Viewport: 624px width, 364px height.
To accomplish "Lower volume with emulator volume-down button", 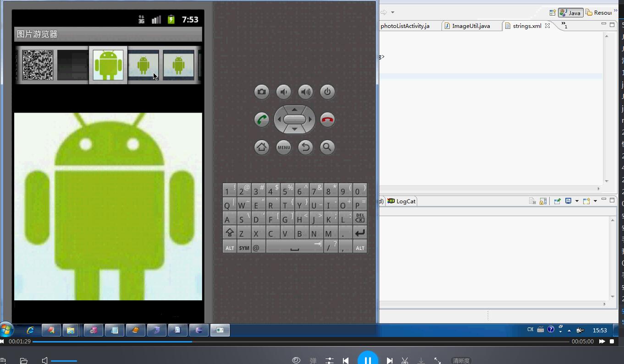I will pos(284,92).
